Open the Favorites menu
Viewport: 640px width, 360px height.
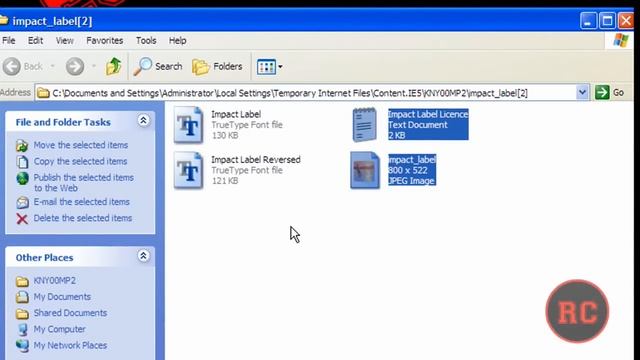click(x=104, y=40)
